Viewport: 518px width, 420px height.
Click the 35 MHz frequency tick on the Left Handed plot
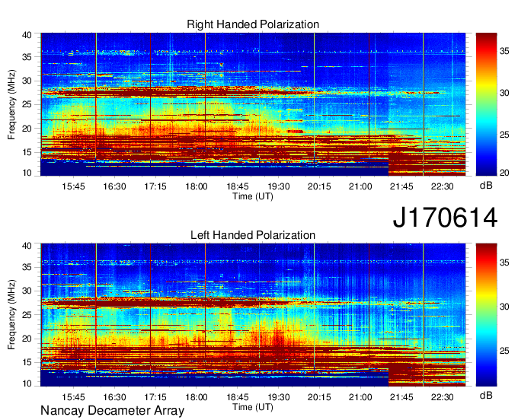(27, 267)
